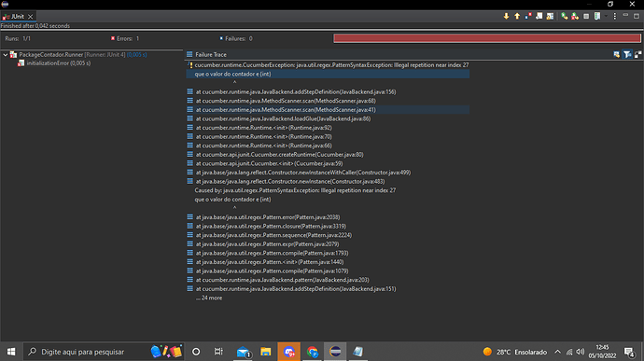Open Pattern.java:2038 stack trace line

pos(268,217)
